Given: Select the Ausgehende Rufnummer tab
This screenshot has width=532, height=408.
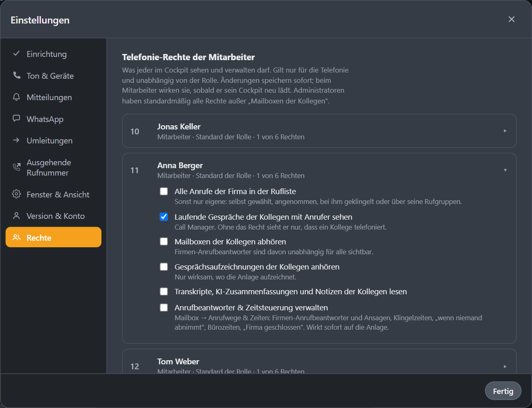Looking at the screenshot, I should 54,167.
